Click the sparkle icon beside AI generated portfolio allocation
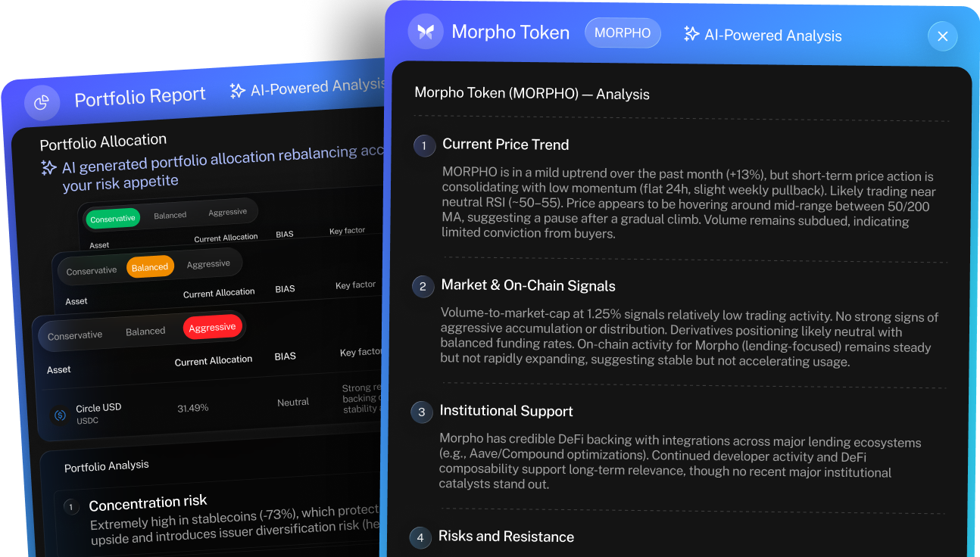The image size is (980, 557). pos(48,167)
